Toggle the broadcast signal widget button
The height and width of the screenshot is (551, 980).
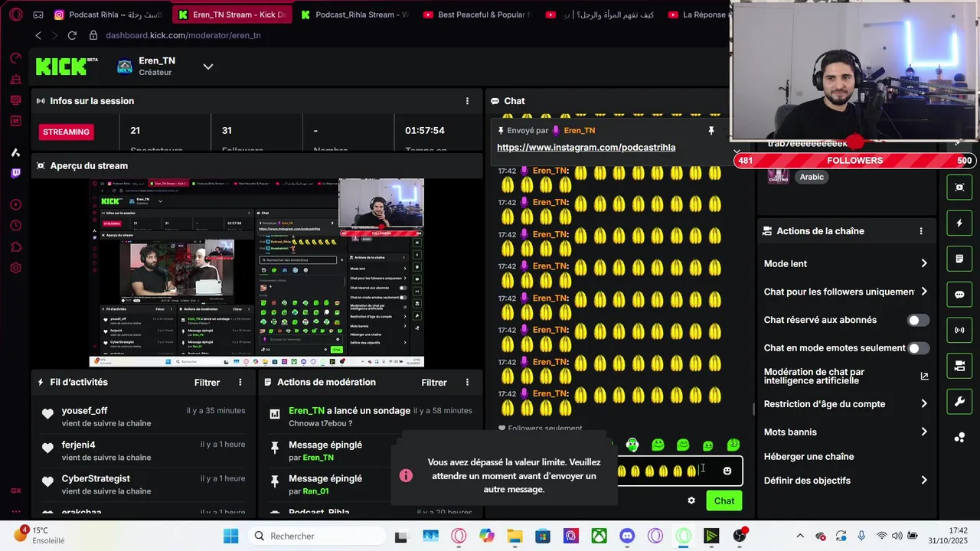point(959,330)
